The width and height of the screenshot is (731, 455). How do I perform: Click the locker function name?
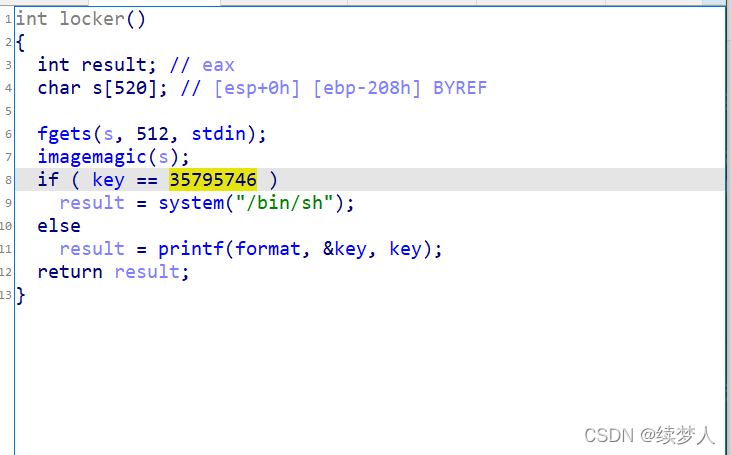pyautogui.click(x=92, y=19)
